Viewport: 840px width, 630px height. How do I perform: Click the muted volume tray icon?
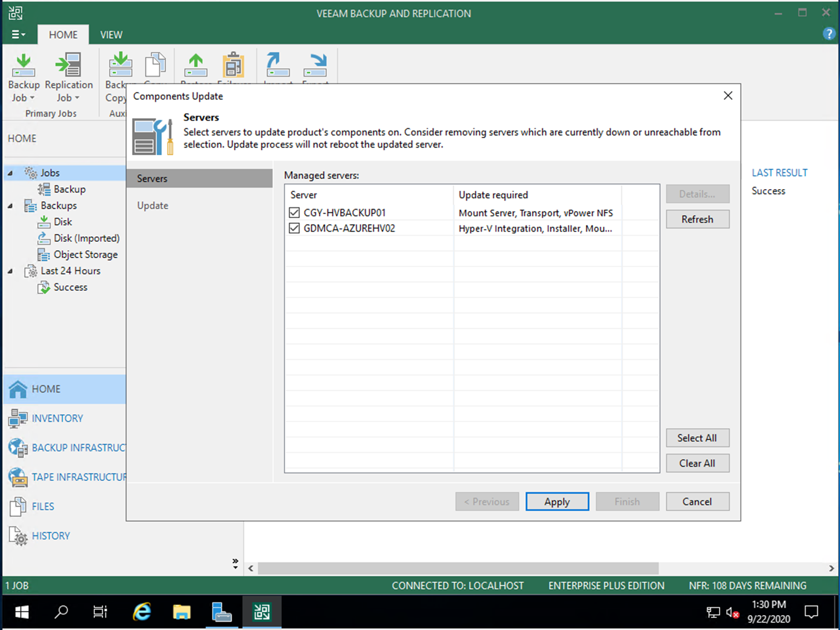[732, 613]
